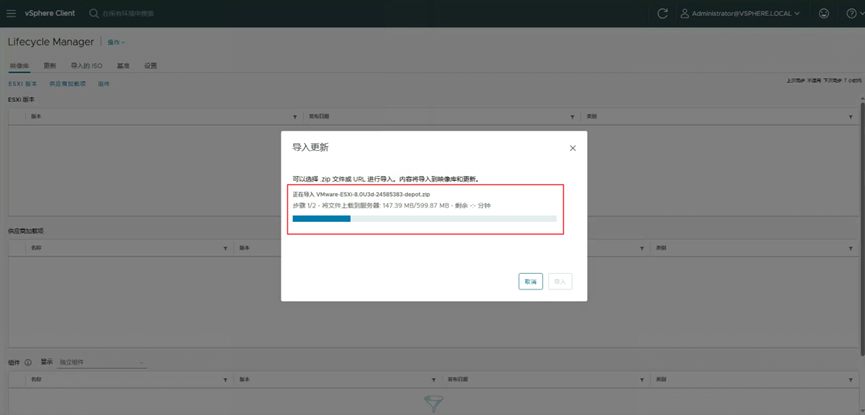Click the 导入 button in the dialog
Screen dimensions: 865x415
pos(560,281)
